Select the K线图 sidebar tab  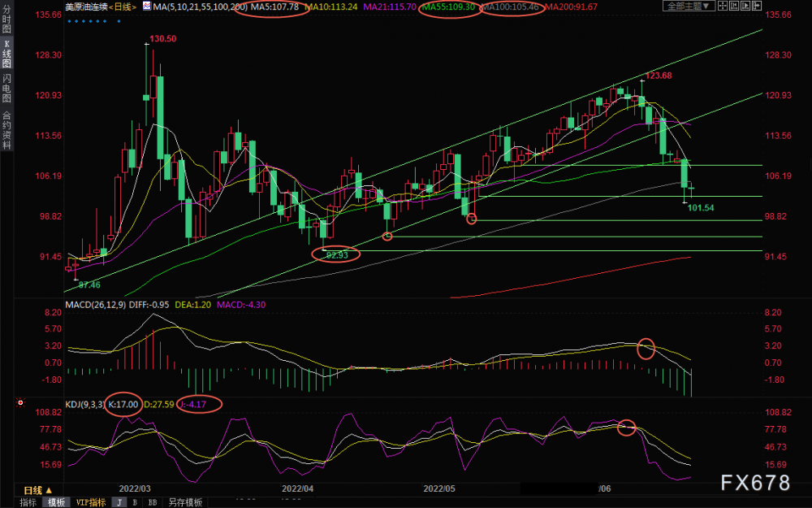tap(6, 54)
